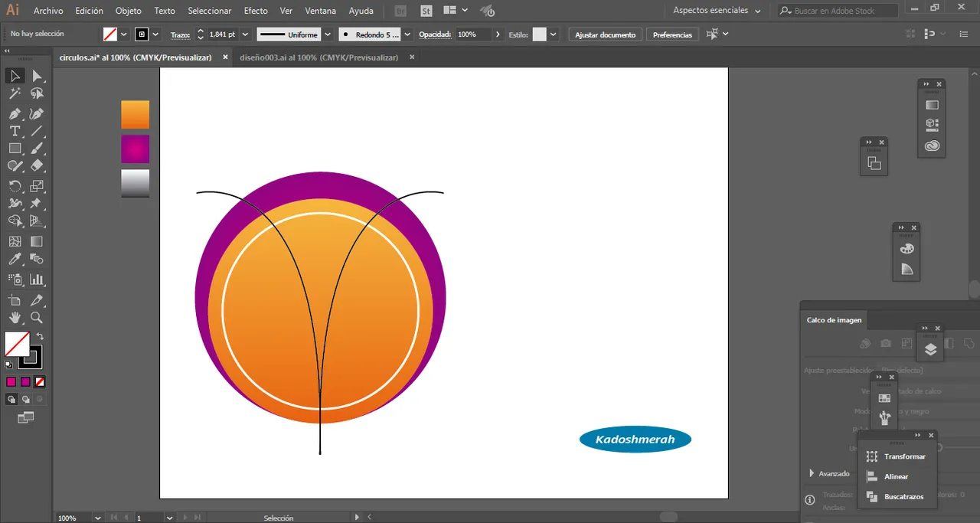Open the Uniforme stroke profile dropdown
Viewport: 980px width, 523px height.
[327, 34]
